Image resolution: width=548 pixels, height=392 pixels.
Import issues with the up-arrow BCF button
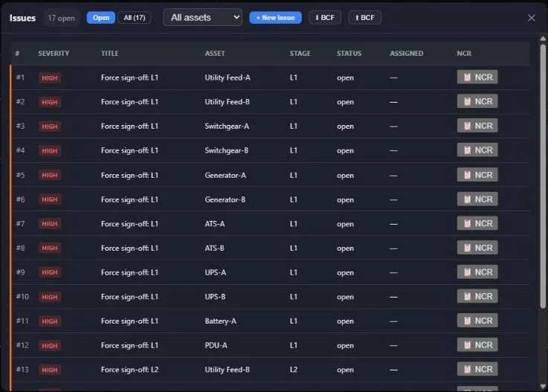(364, 18)
